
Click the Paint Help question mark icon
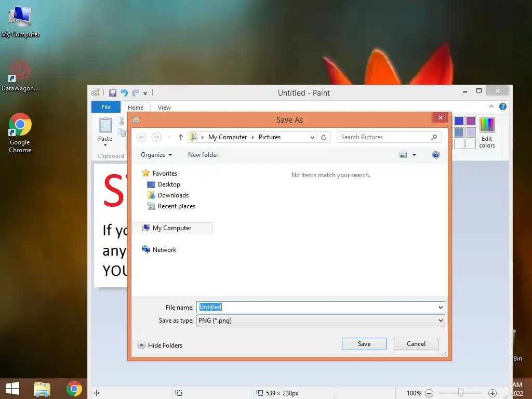pyautogui.click(x=503, y=107)
